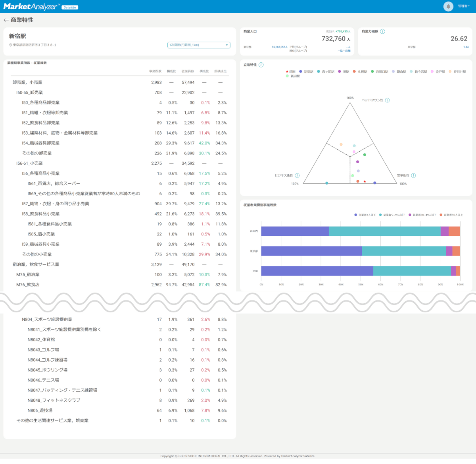This screenshot has height=464, width=476.
Task: Open the notification bell in the header
Action: coord(448,6)
